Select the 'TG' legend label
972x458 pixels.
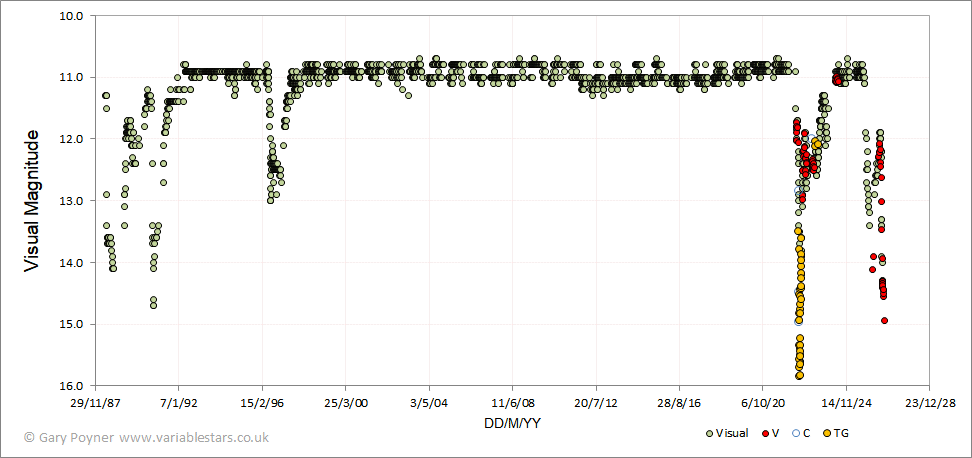tap(841, 433)
